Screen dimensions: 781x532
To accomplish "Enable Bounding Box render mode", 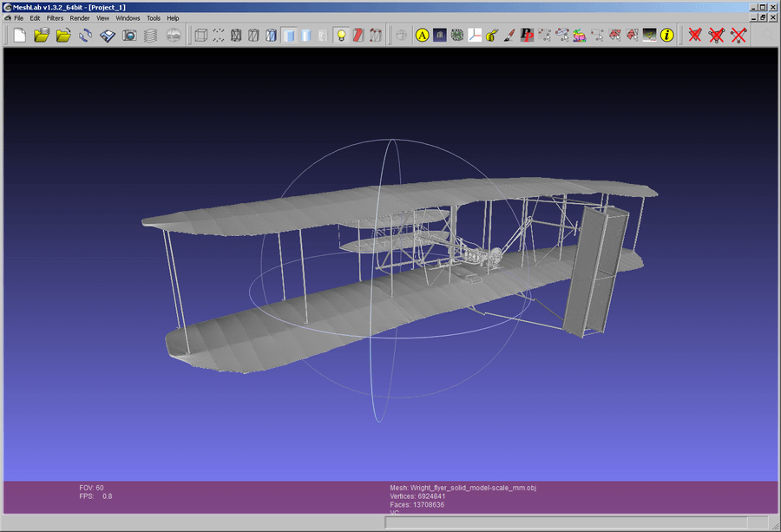I will click(201, 36).
